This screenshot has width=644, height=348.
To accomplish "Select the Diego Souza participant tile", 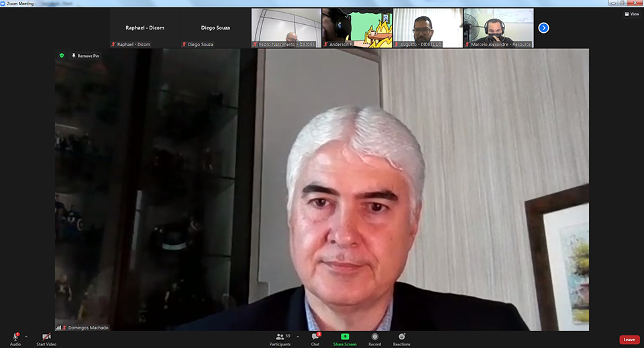I will coord(215,28).
